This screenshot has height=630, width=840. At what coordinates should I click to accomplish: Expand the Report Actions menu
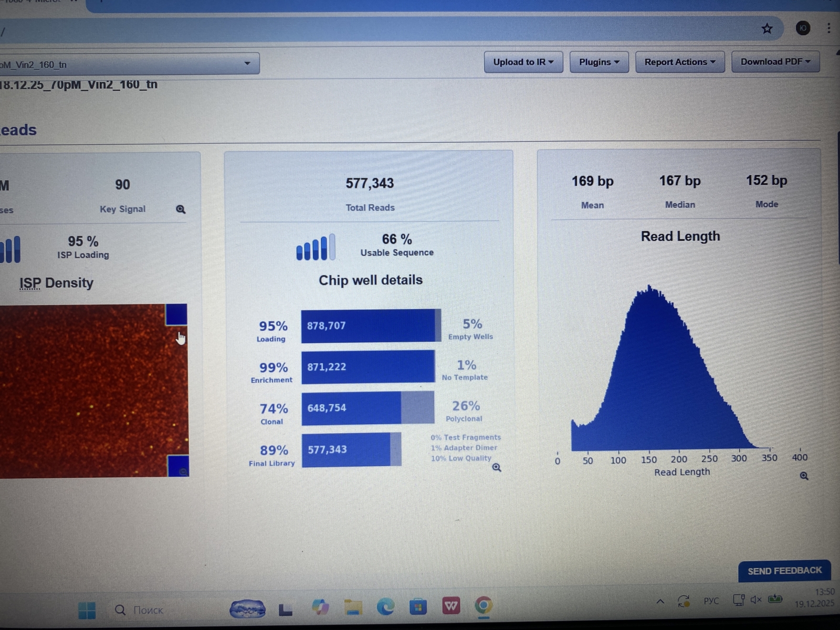[x=679, y=62]
